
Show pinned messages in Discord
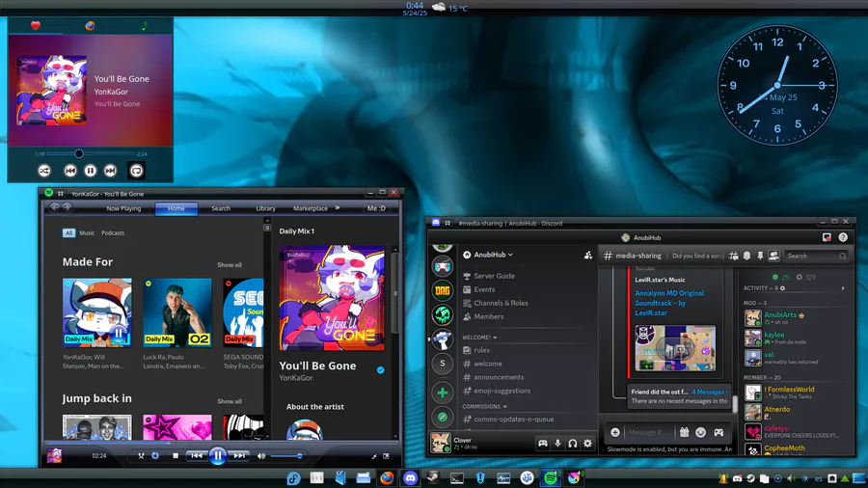click(760, 256)
